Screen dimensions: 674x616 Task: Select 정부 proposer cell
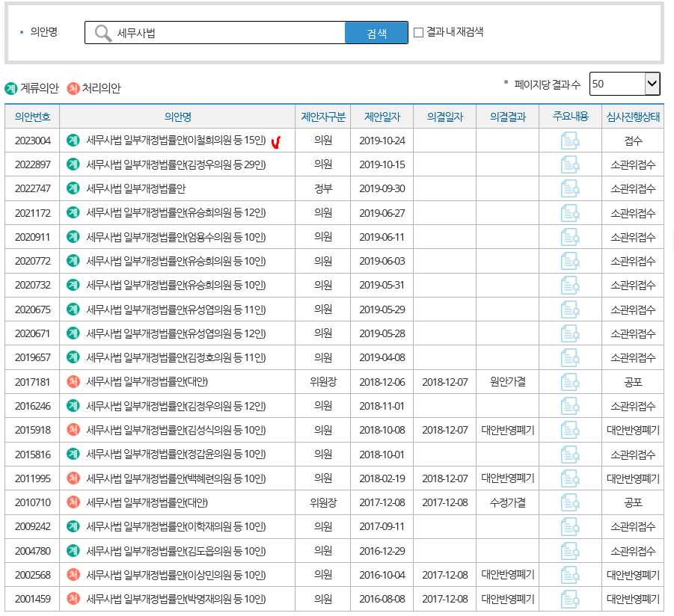coord(323,188)
